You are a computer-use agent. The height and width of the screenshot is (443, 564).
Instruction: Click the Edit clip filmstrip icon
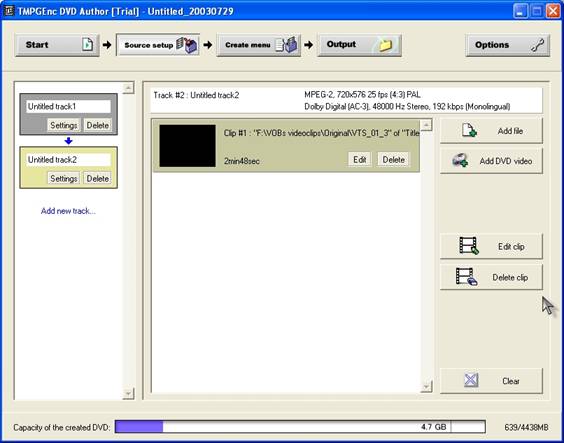click(x=469, y=246)
